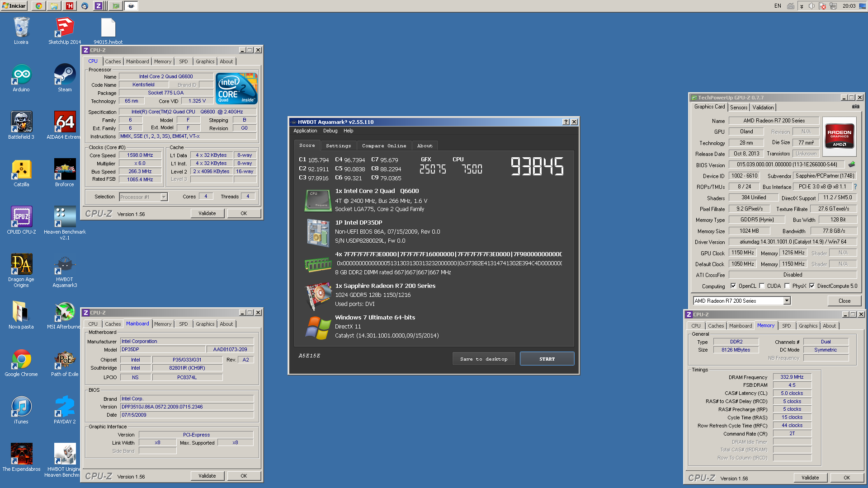Click the Show desktop button in system tray
Screen dimensions: 868x488
pos(862,6)
